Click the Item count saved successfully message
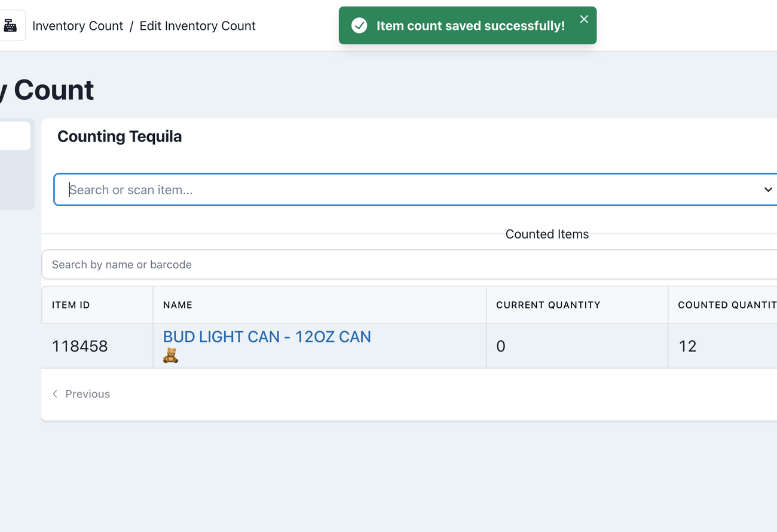Image resolution: width=777 pixels, height=532 pixels. [x=470, y=26]
